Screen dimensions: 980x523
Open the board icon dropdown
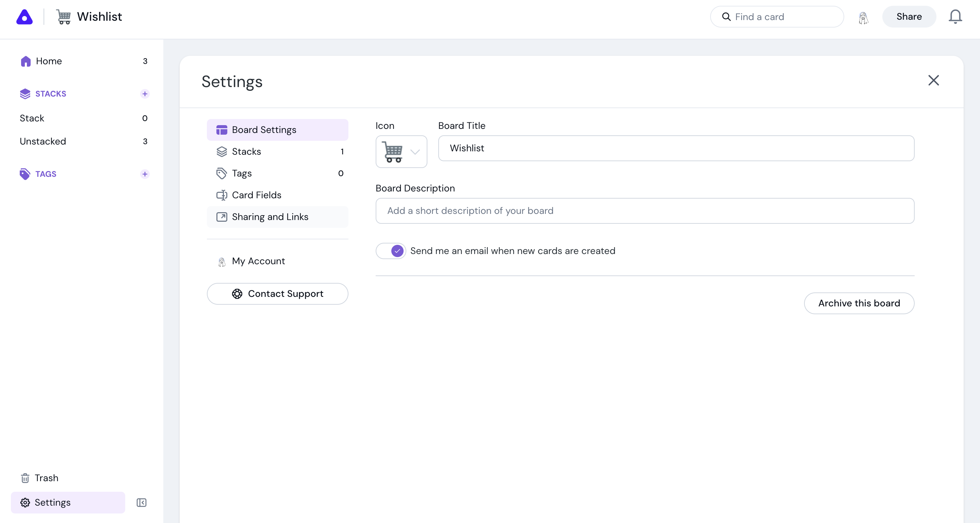pyautogui.click(x=401, y=152)
